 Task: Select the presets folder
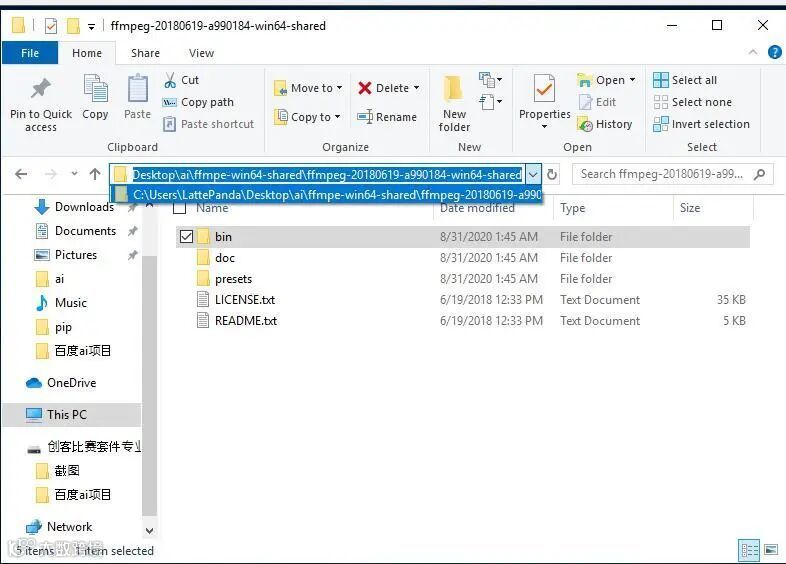234,279
